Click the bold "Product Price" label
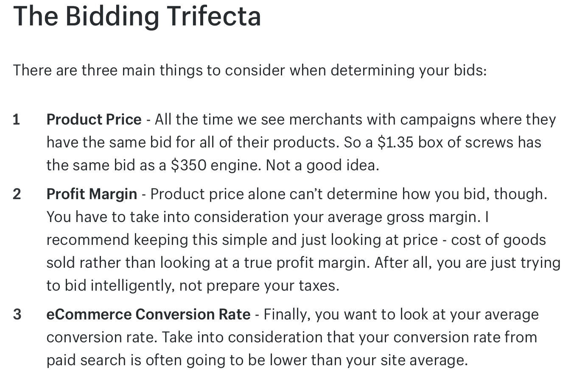Image resolution: width=588 pixels, height=372 pixels. [x=94, y=119]
